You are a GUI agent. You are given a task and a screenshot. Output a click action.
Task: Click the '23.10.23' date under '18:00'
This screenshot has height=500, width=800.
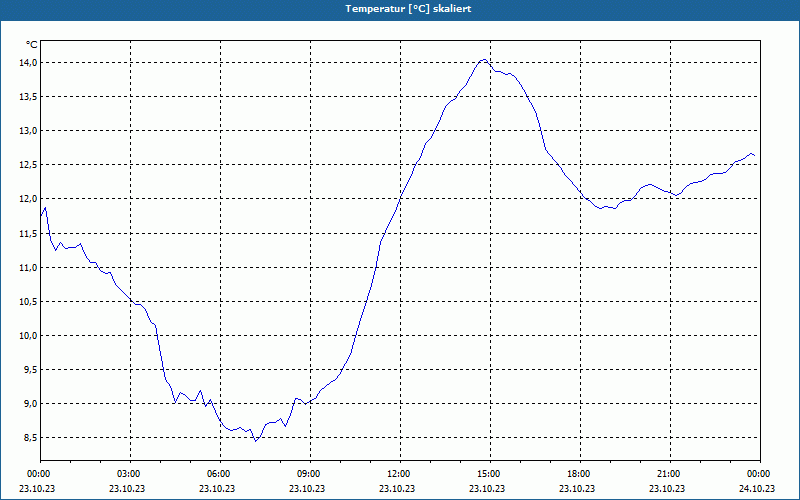(x=577, y=488)
